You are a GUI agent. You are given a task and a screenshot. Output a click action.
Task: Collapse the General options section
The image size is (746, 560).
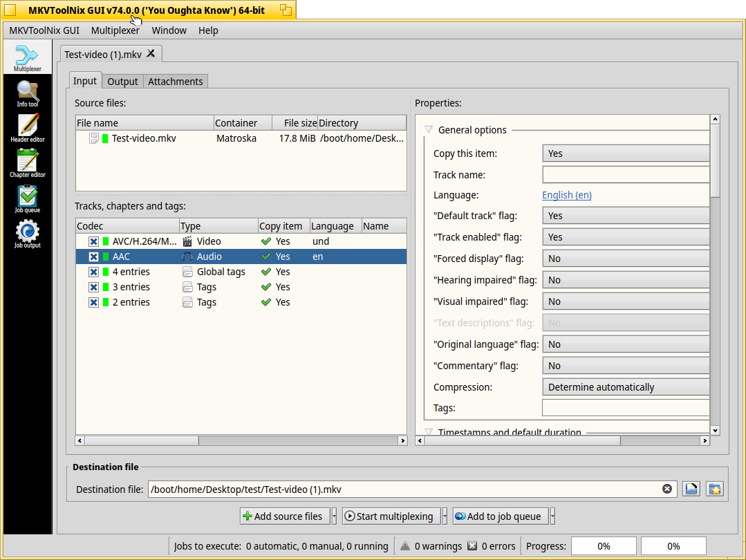429,129
